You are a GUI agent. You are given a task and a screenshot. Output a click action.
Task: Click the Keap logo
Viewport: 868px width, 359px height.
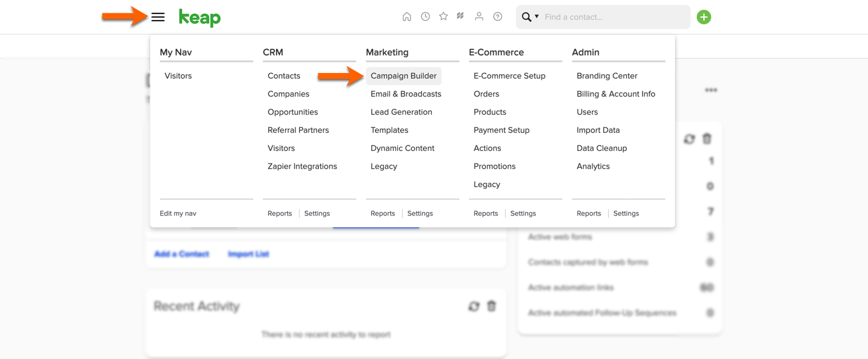tap(200, 17)
